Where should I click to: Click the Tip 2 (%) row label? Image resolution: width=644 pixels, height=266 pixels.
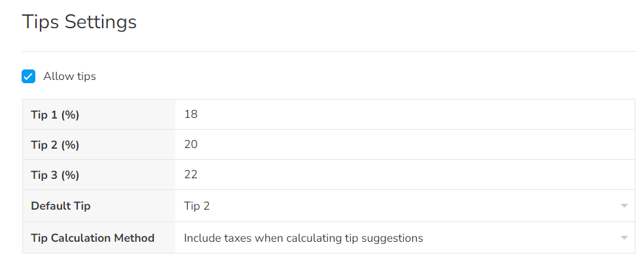pos(55,145)
